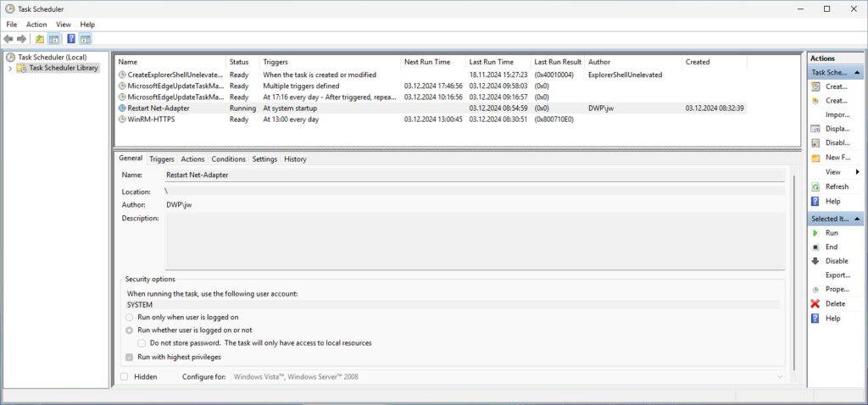Viewport: 868px width, 405px height.
Task: Toggle the Hidden checkbox
Action: (x=125, y=377)
